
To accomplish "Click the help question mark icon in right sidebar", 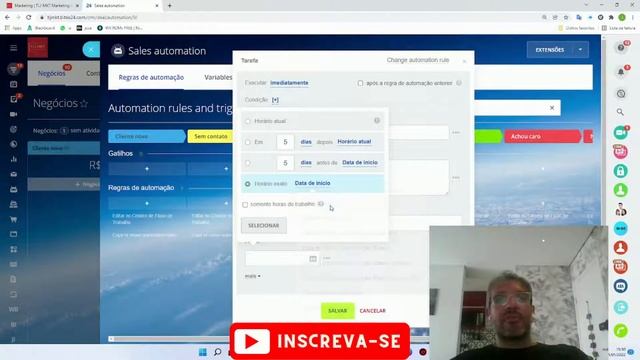I will [x=621, y=48].
